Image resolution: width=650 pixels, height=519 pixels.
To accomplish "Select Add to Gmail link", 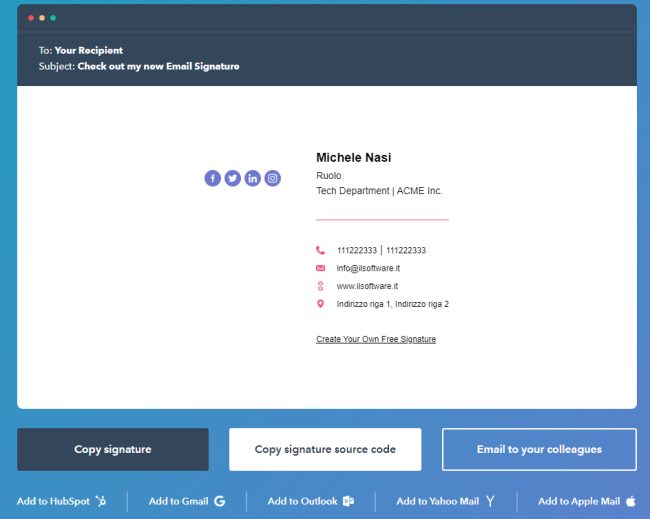I will click(187, 501).
